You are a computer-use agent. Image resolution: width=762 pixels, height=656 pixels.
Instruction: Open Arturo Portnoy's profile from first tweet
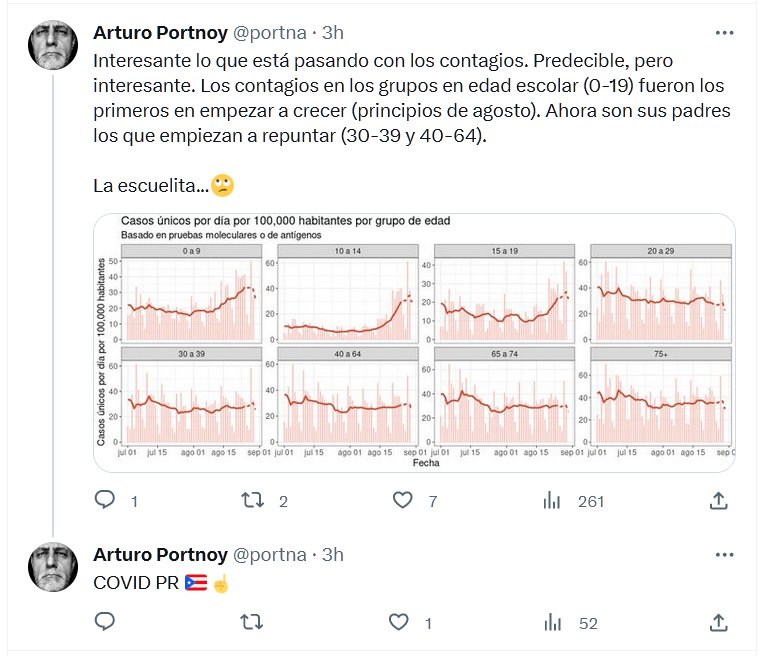159,33
